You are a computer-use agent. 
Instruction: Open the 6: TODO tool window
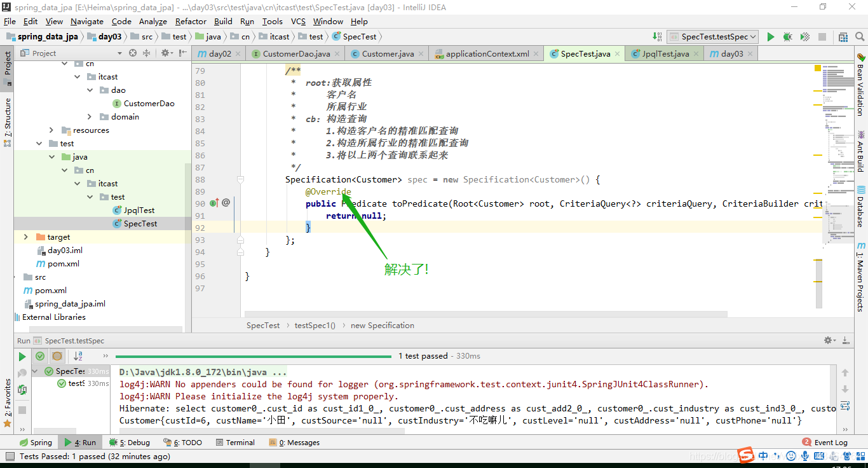(x=183, y=442)
